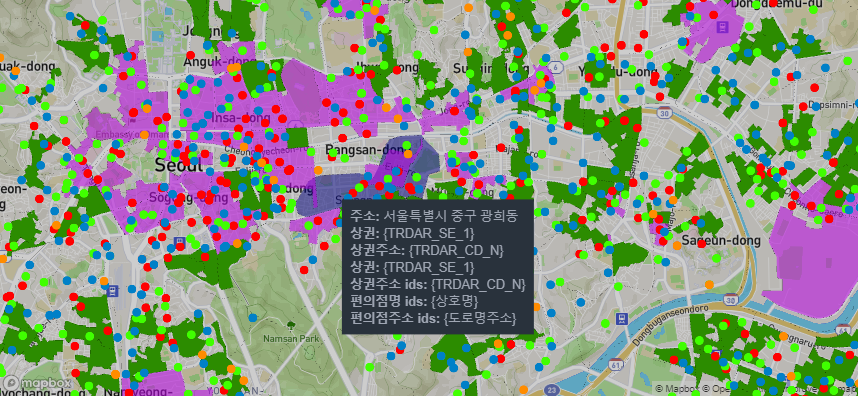Click the 'Namsan Park' label

point(291,339)
